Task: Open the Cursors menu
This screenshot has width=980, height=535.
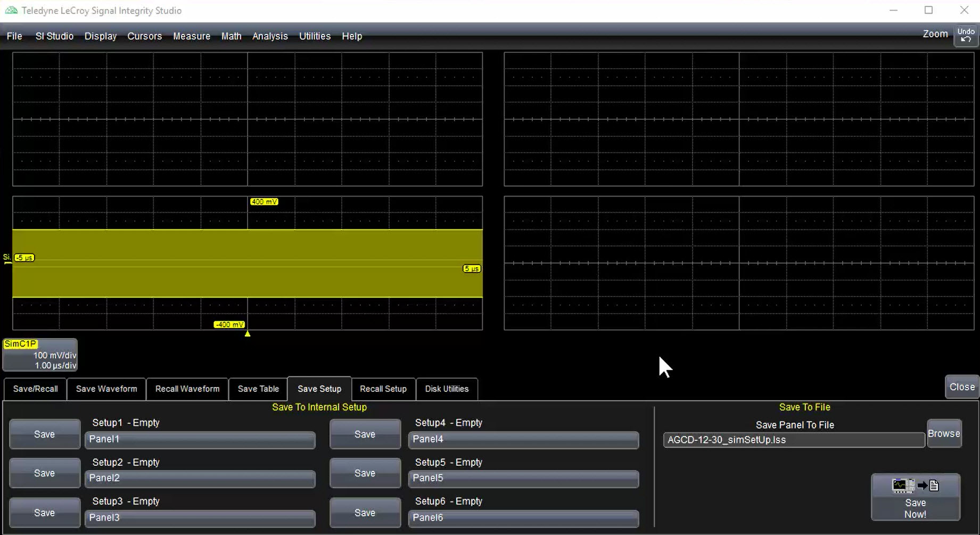Action: 144,36
